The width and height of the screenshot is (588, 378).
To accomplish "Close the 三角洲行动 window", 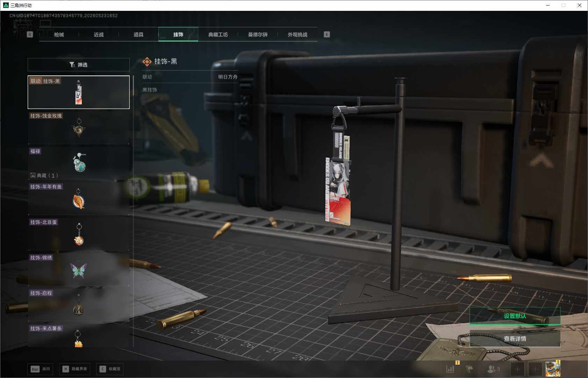I will [x=580, y=5].
